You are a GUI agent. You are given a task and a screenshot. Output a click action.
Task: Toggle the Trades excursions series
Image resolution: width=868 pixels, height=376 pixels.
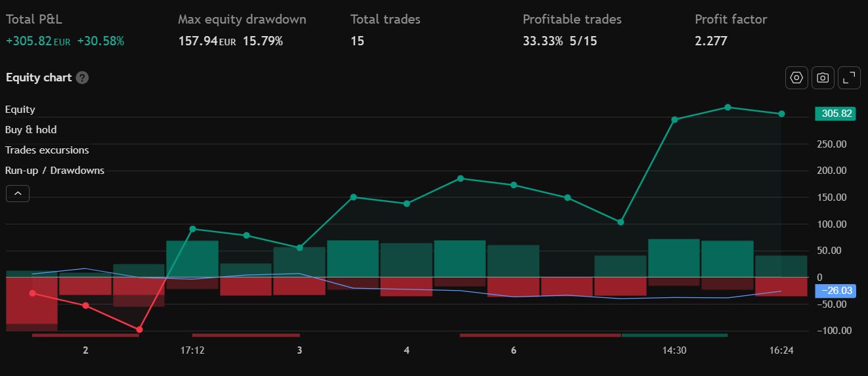47,150
